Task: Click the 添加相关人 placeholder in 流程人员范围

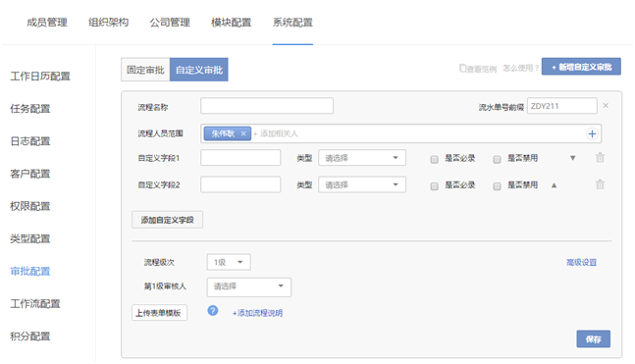Action: click(x=276, y=133)
